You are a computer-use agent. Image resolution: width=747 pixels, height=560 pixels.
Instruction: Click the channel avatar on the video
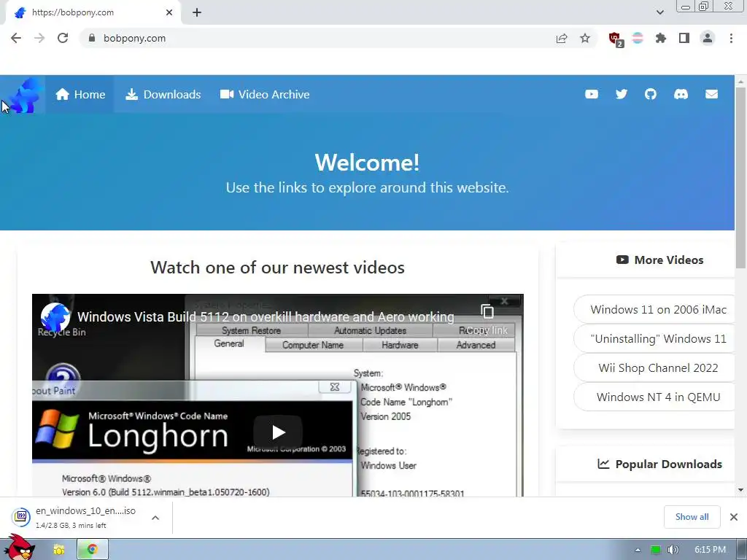pos(55,317)
